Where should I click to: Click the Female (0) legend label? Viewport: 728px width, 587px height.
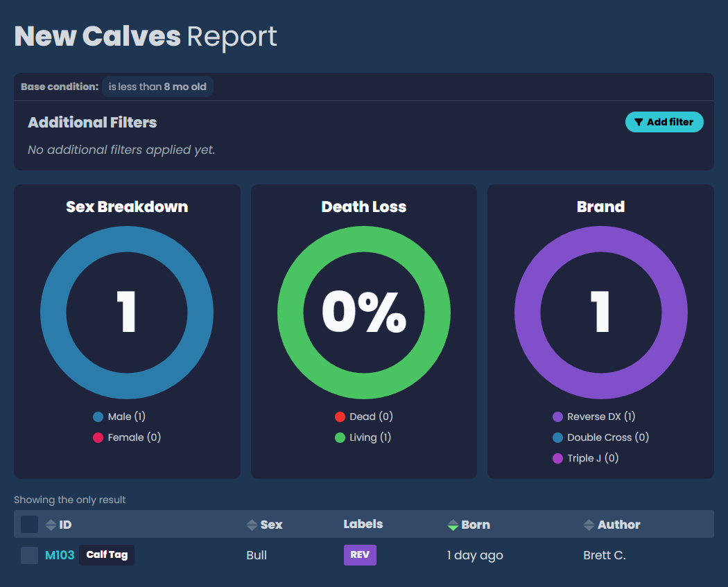[x=135, y=437]
